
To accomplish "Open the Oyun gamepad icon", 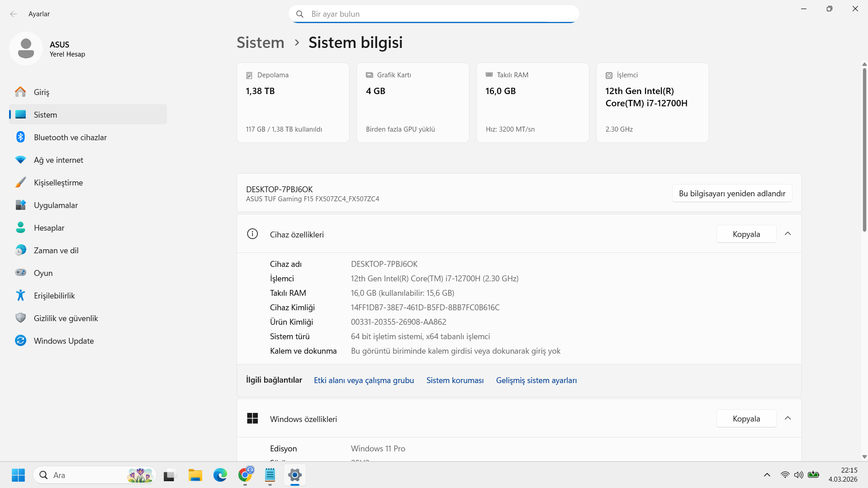I will pos(20,273).
